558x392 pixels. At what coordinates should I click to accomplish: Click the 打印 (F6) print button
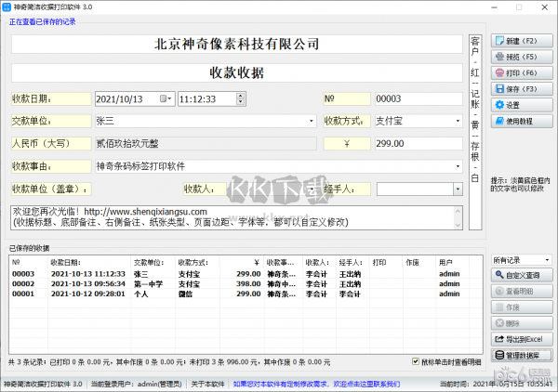coord(517,72)
